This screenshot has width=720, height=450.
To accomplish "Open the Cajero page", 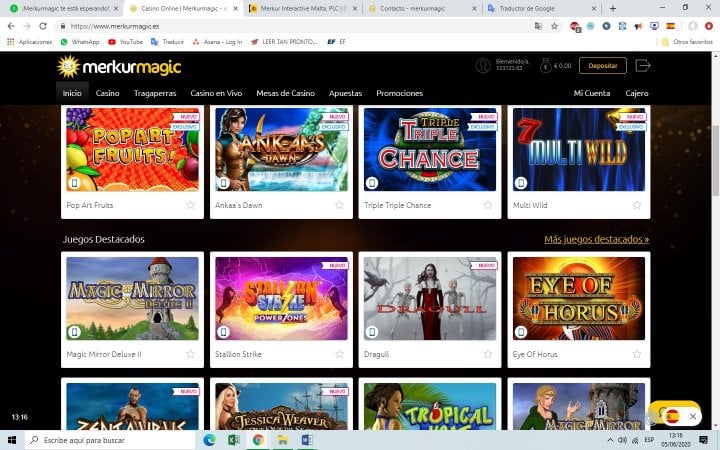I will (637, 93).
